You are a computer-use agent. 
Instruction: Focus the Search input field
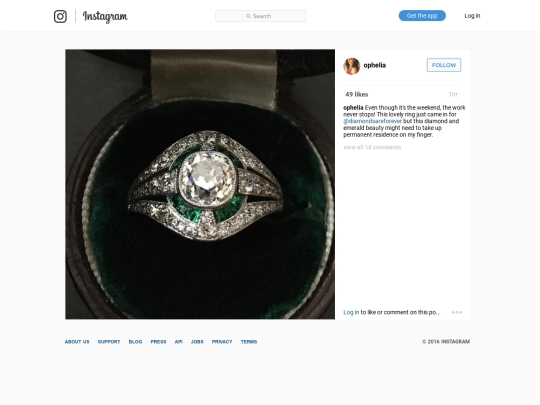(x=261, y=16)
